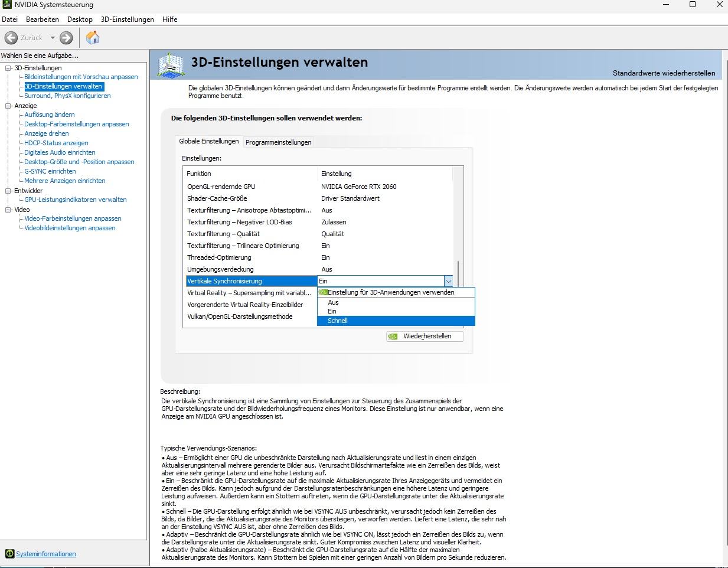Open the home icon in toolbar

(x=93, y=38)
